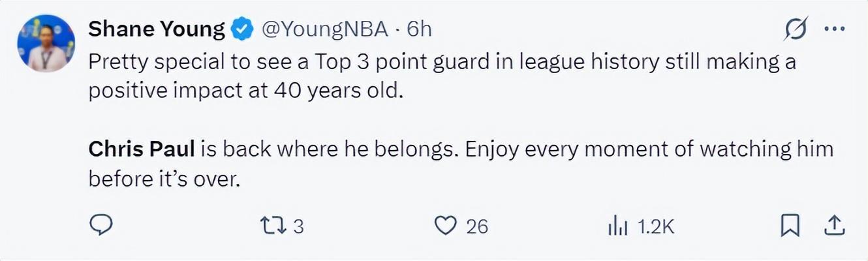This screenshot has width=868, height=261.
Task: Click the 6h timestamp to open post
Action: tap(419, 29)
